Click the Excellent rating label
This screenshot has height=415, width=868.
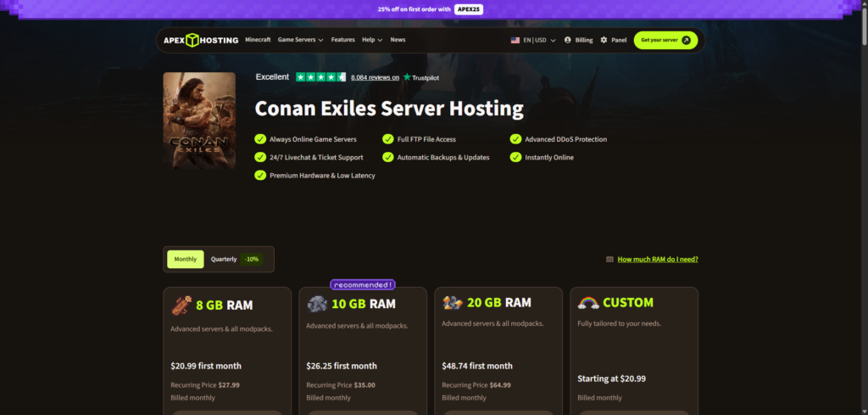272,77
